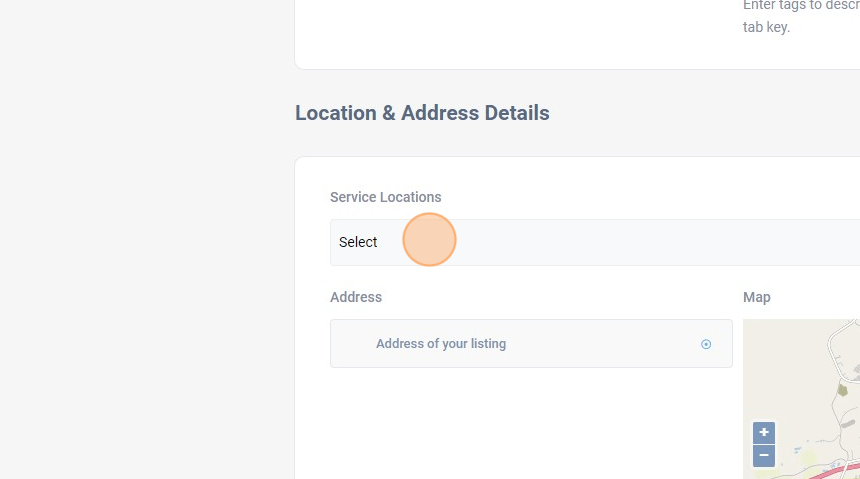The image size is (860, 479).
Task: Click the 'Service Locations' field label
Action: point(385,197)
